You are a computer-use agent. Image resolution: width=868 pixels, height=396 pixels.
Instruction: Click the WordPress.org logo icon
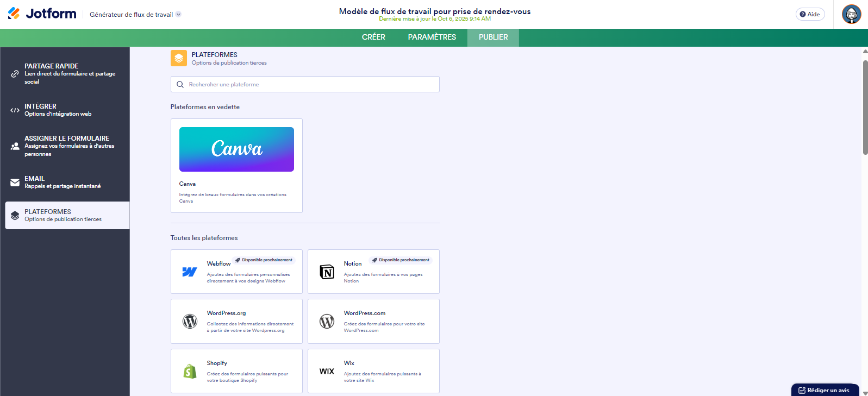click(190, 322)
